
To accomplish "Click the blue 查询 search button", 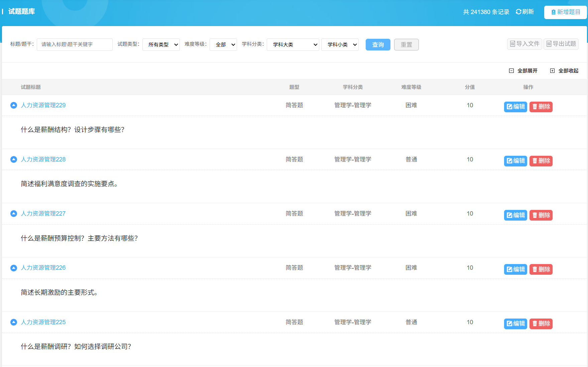I will (378, 44).
